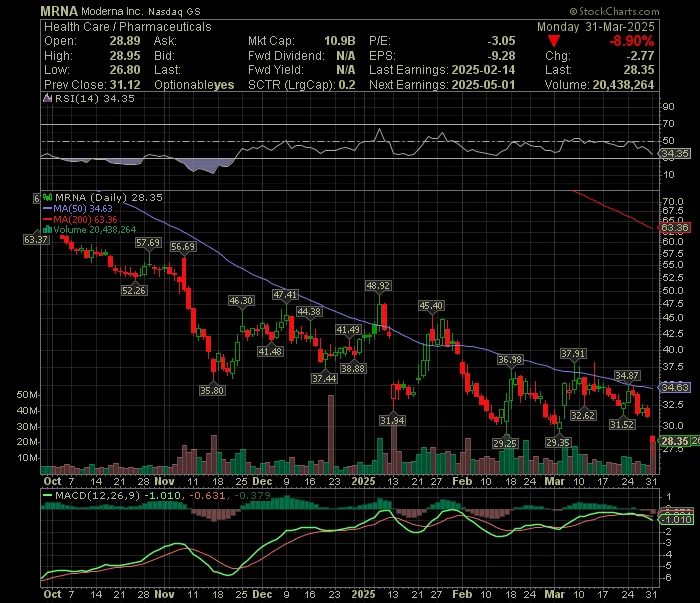Screen dimensions: 700x603
Task: Click the 29.25 low label
Action: (505, 443)
